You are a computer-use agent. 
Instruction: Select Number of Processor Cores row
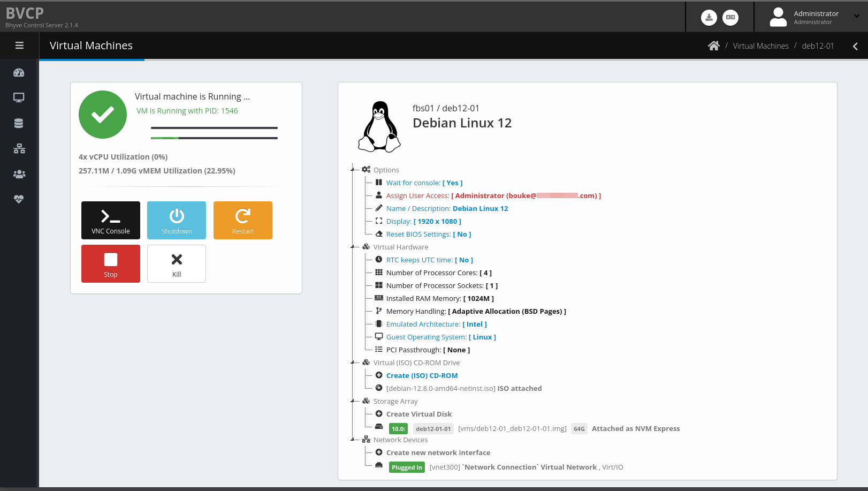tap(439, 273)
